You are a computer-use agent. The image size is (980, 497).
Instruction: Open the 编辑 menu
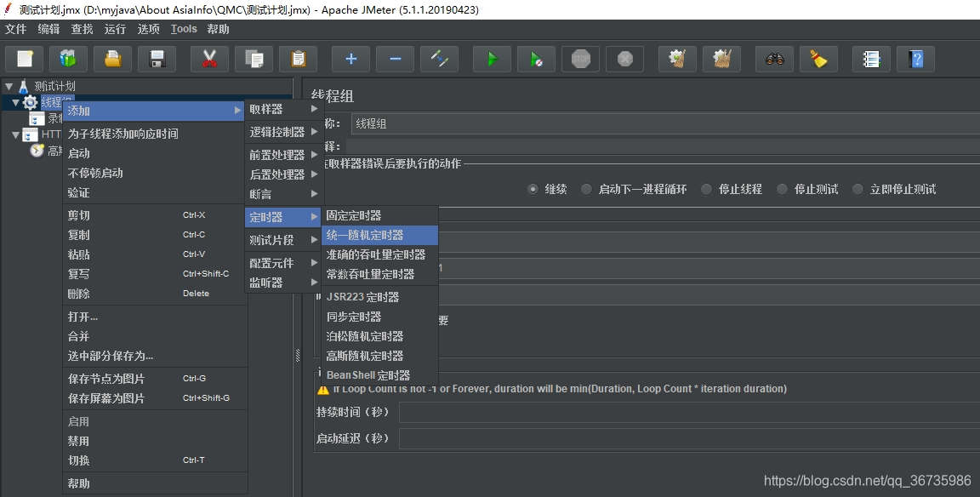click(x=48, y=29)
